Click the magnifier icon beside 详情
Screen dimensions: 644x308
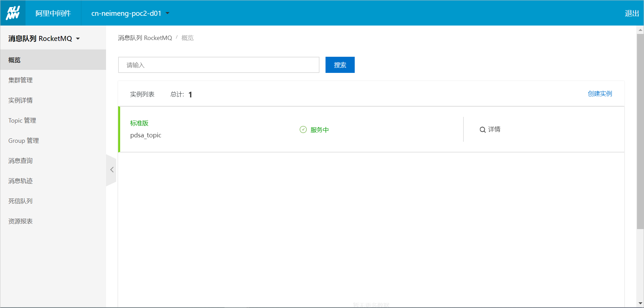tap(483, 130)
